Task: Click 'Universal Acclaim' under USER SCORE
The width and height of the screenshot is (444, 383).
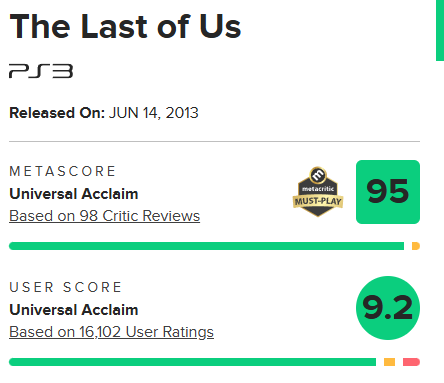Action: (x=74, y=310)
